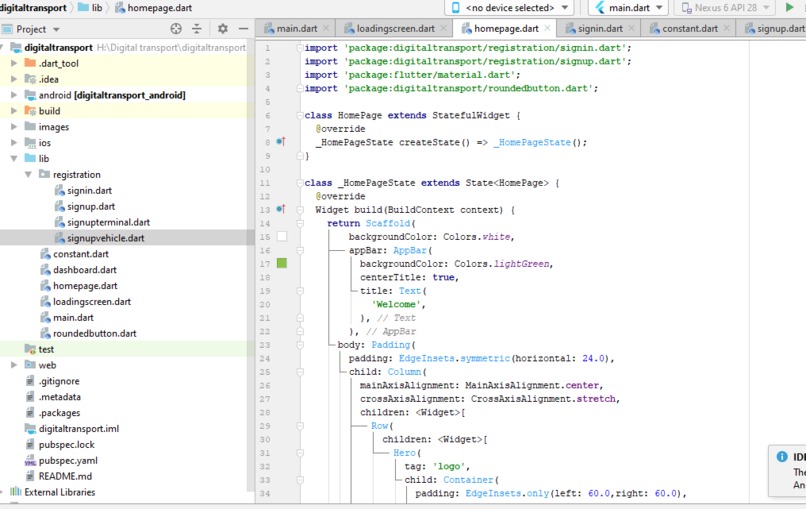Expand the android folder
806x509 pixels.
coord(14,95)
